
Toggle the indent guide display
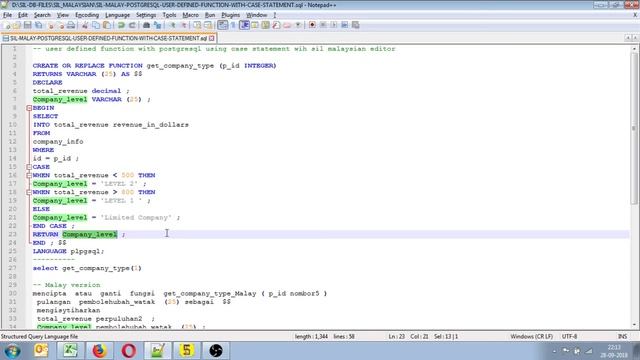[244, 25]
